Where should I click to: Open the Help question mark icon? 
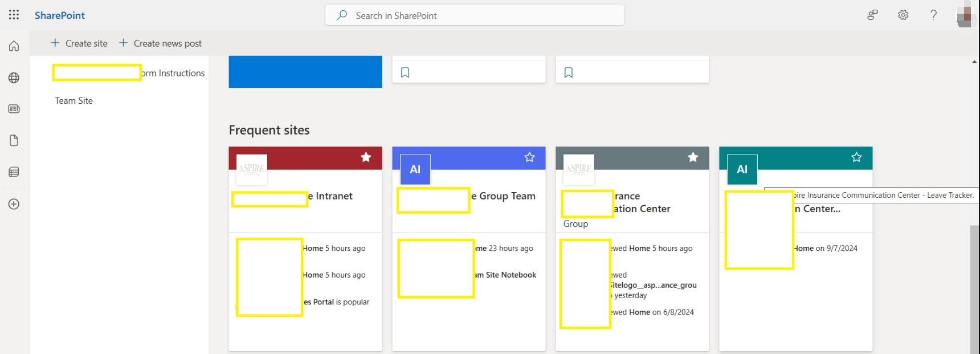[x=933, y=15]
